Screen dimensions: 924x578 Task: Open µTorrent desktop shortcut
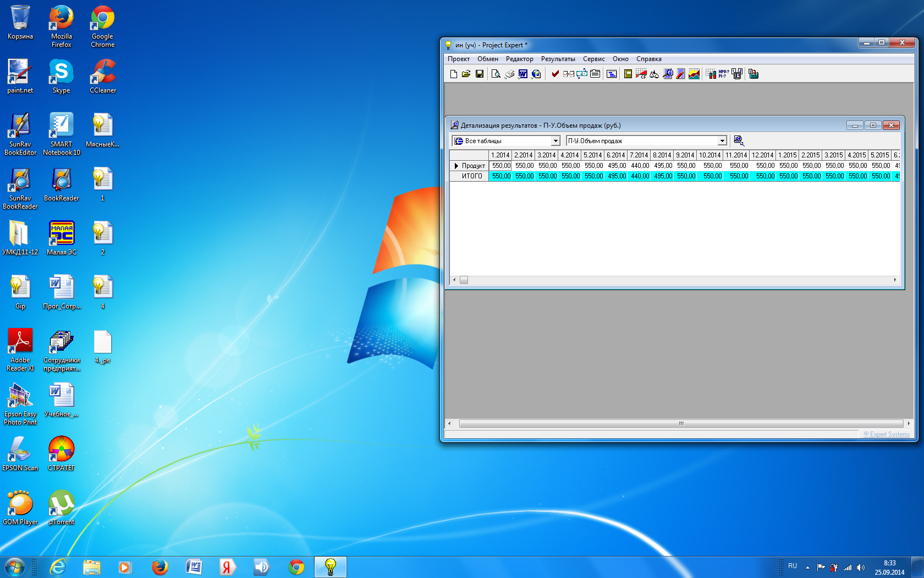(61, 508)
